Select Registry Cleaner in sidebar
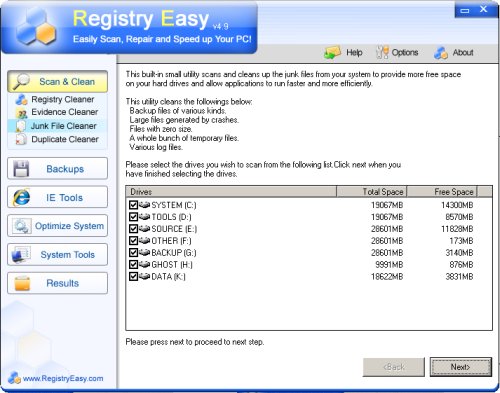 [63, 99]
